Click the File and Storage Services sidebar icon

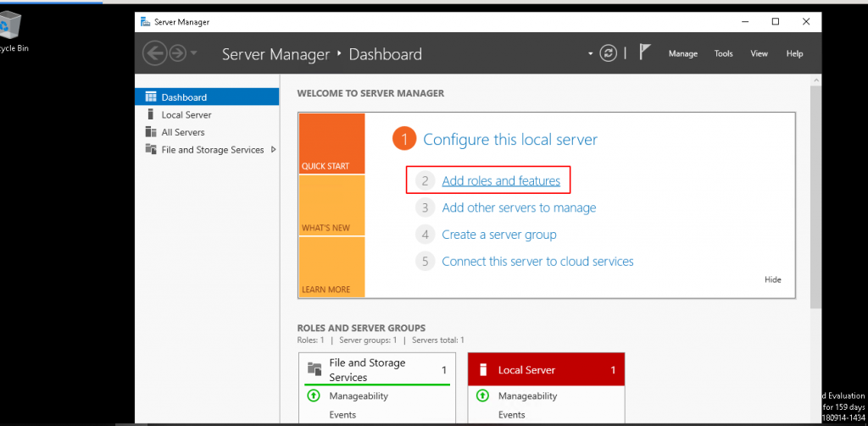pyautogui.click(x=151, y=149)
